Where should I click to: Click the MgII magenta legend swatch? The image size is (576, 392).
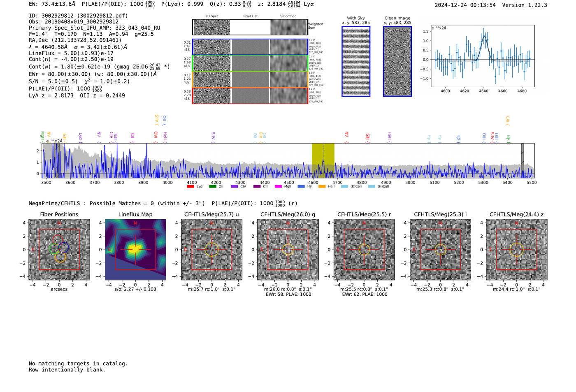coord(278,186)
